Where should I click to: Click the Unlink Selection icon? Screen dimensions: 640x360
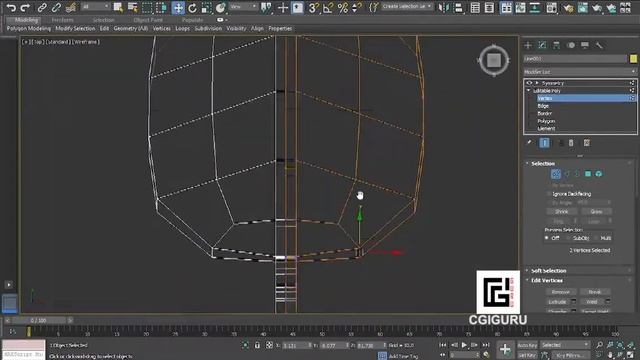pyautogui.click(x=56, y=7)
